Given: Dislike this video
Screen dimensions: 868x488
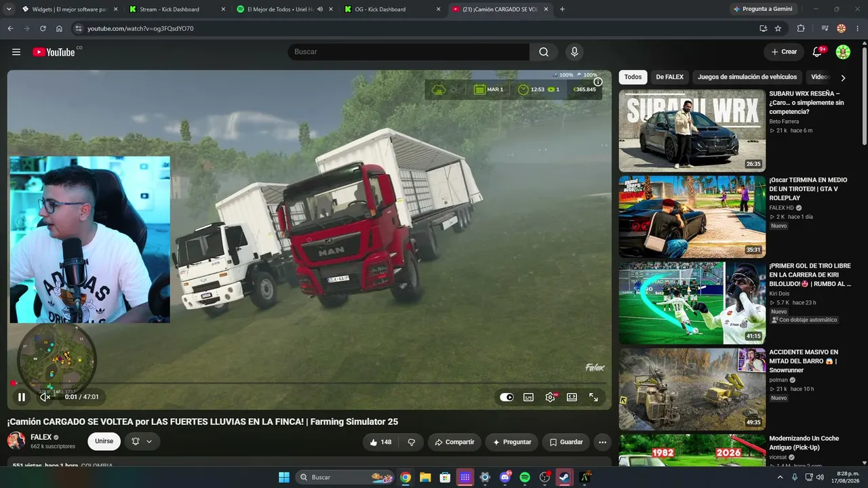Looking at the screenshot, I should (x=411, y=442).
